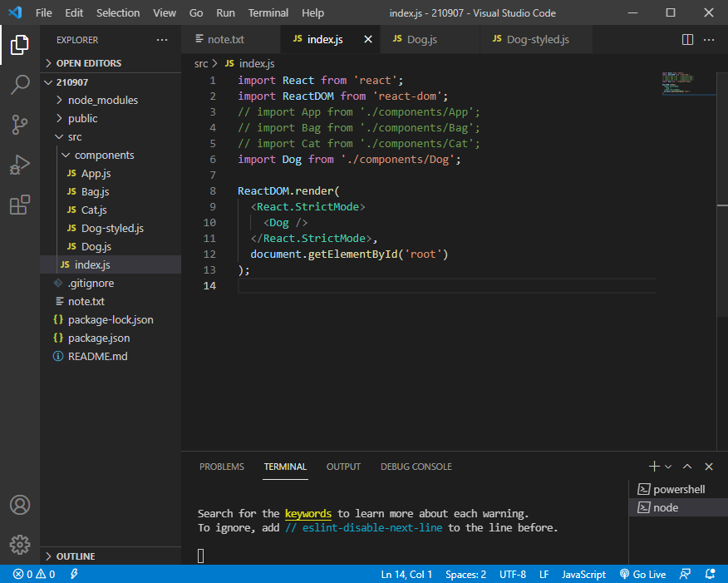
Task: Open the Edit menu
Action: [74, 13]
